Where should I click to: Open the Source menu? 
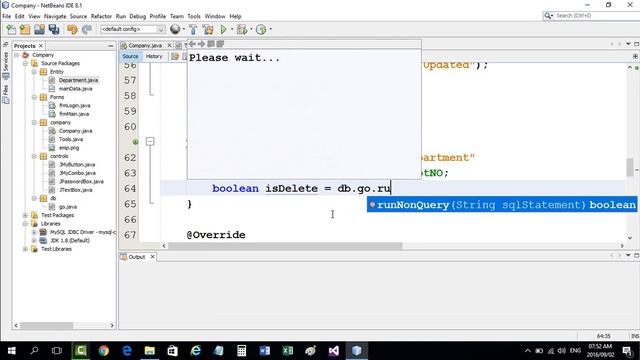(x=78, y=16)
